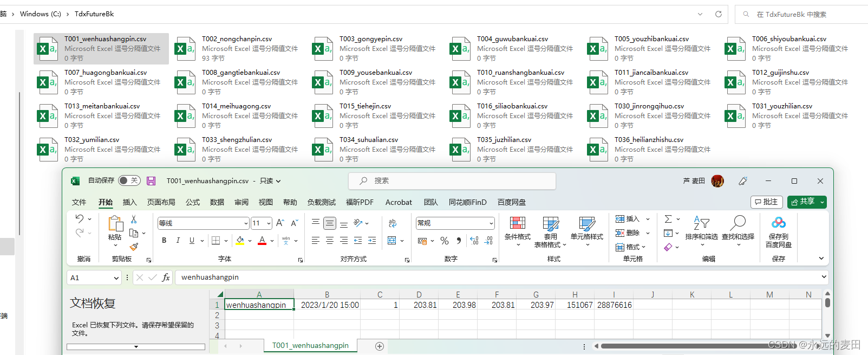Viewport: 868px width, 355px height.
Task: Click Increase Font Size icon
Action: click(x=280, y=223)
